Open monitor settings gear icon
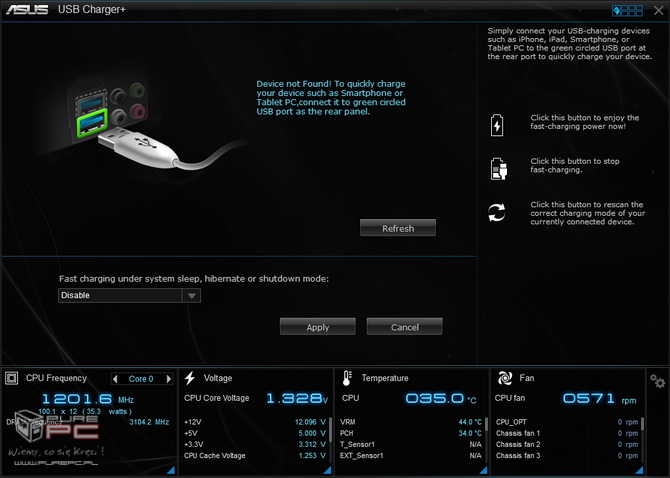Viewport: 670px width, 478px height. tap(657, 381)
